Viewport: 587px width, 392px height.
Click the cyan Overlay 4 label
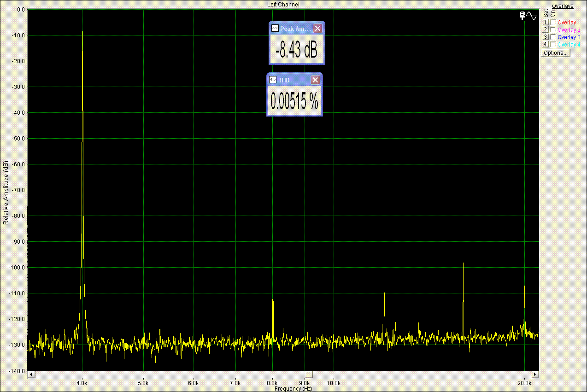pos(569,45)
